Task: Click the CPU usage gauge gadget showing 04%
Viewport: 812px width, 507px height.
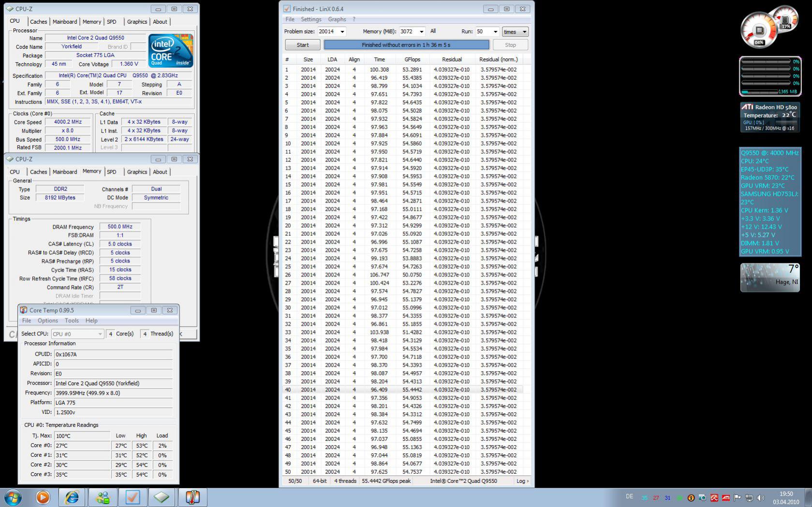Action: (x=759, y=30)
